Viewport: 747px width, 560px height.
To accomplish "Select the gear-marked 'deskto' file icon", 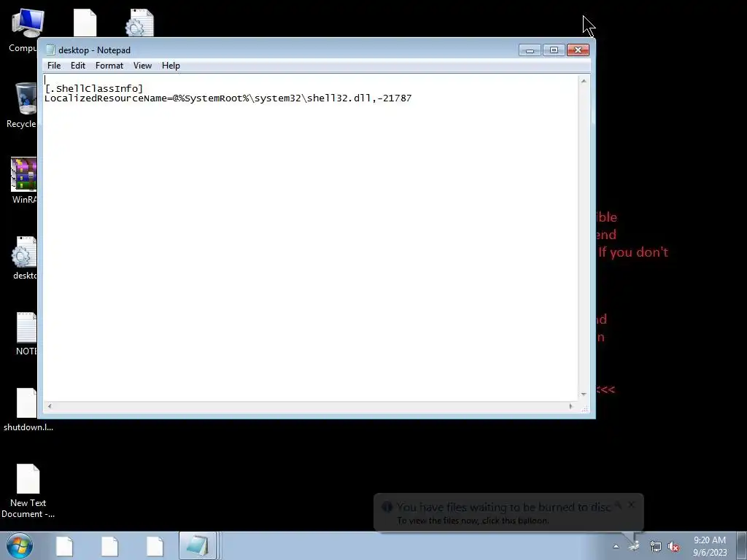I will coord(25,257).
